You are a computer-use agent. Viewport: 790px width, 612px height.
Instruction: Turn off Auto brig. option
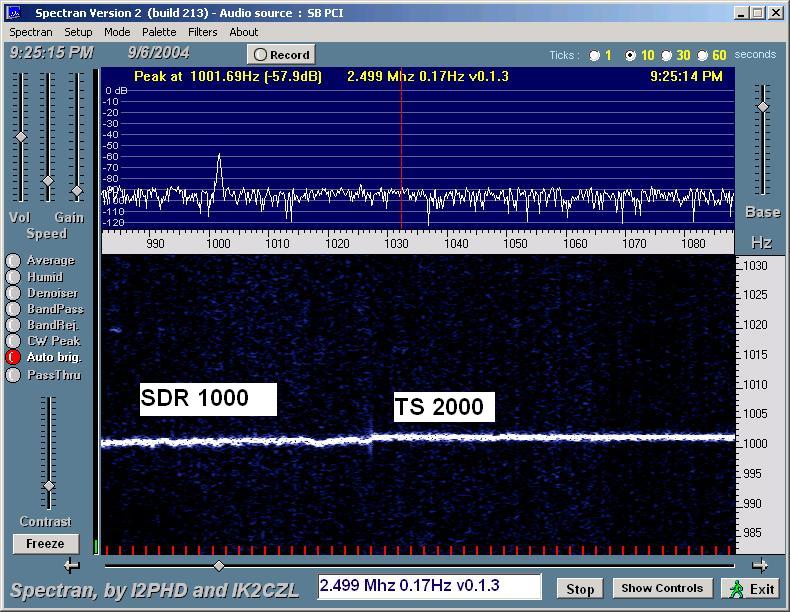tap(14, 357)
